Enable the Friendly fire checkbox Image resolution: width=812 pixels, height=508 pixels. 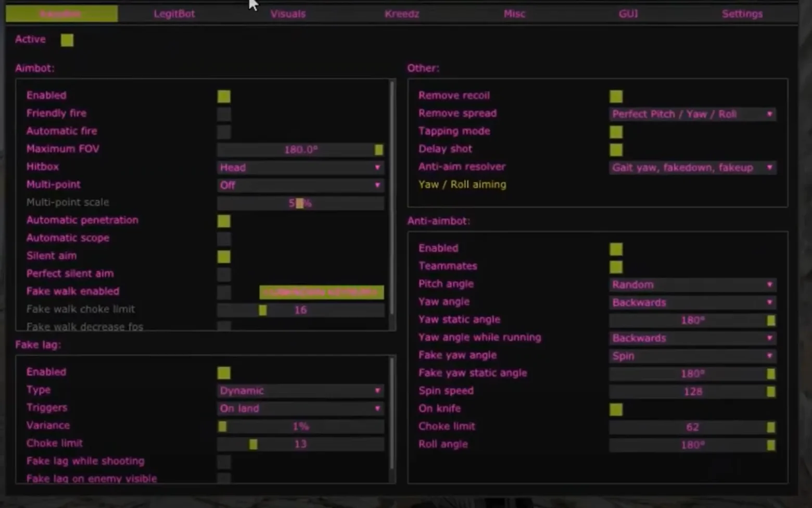click(x=224, y=114)
